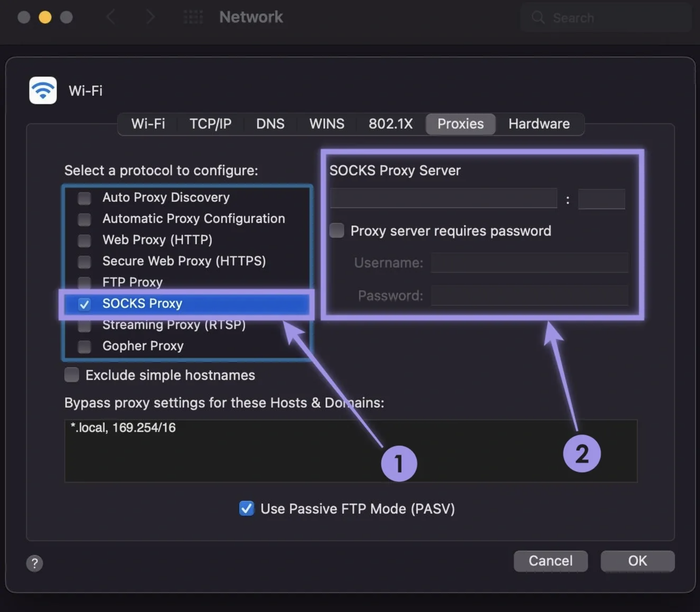Image resolution: width=700 pixels, height=612 pixels.
Task: Click the grid icon beside Network title
Action: [x=193, y=17]
